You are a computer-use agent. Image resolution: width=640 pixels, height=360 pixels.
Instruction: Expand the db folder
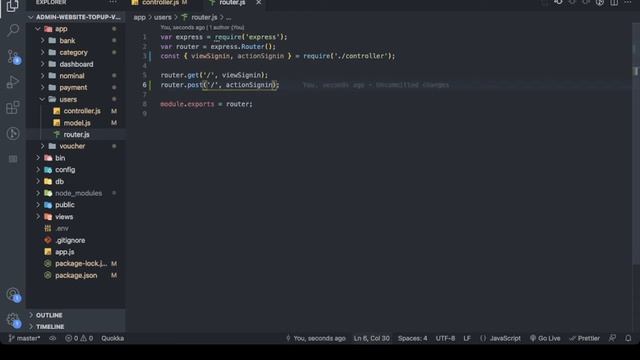click(x=59, y=182)
